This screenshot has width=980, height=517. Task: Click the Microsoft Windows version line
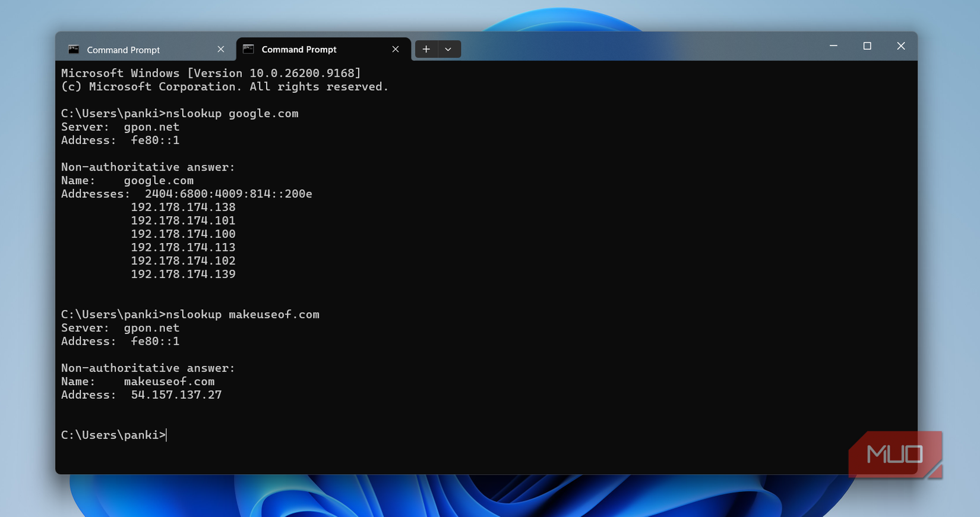pos(211,73)
